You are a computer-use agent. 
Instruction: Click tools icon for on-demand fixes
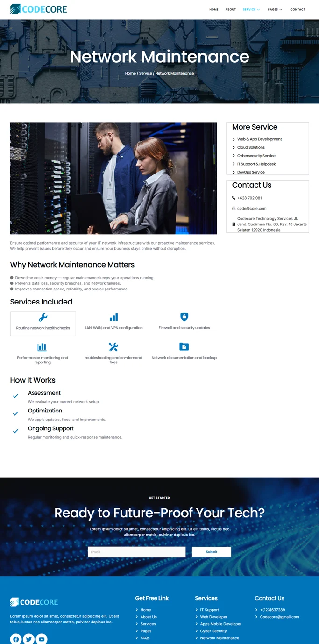pyautogui.click(x=113, y=347)
